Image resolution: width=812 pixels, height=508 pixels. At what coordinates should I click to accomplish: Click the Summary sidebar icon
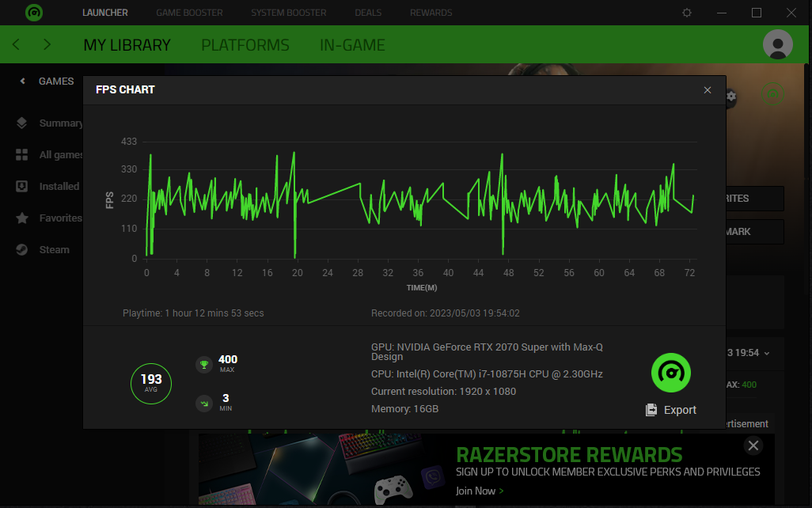[21, 123]
